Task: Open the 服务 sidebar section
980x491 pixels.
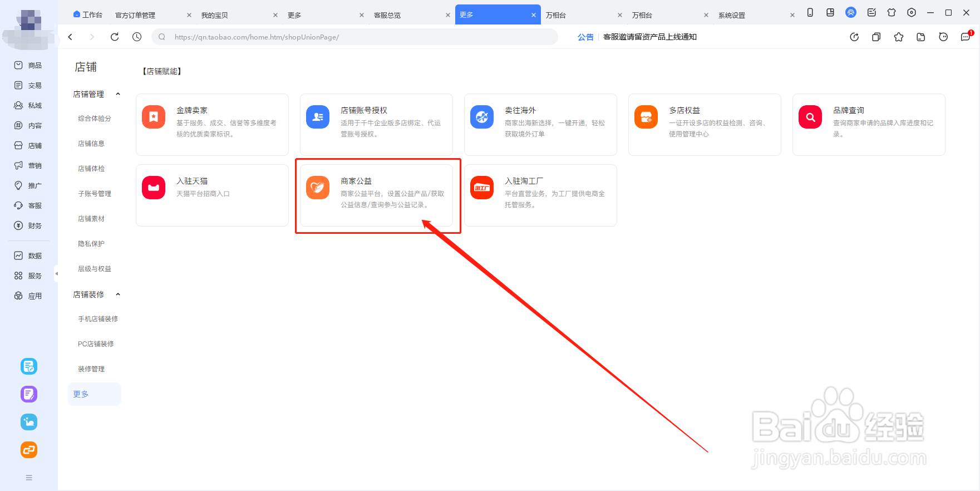Action: click(28, 276)
